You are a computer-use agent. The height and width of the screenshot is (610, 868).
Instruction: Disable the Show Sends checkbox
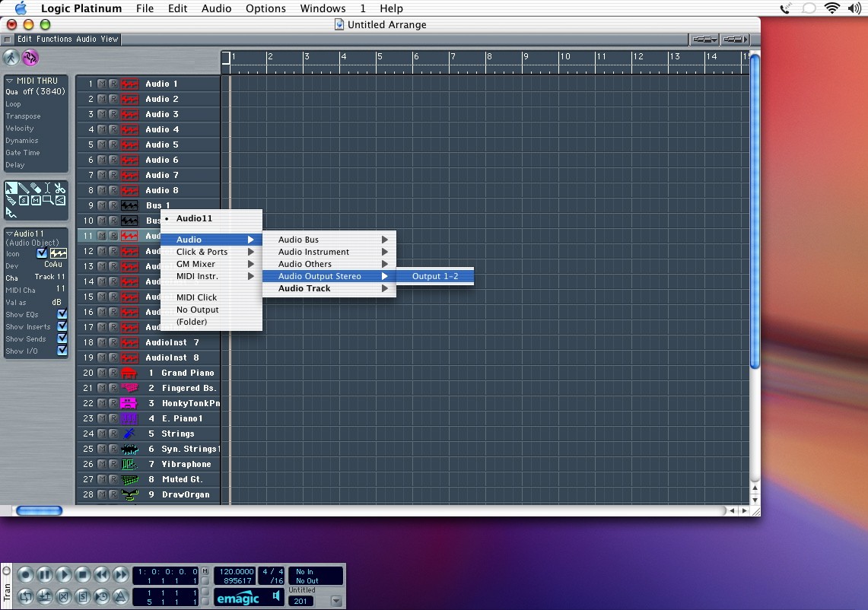tap(62, 338)
